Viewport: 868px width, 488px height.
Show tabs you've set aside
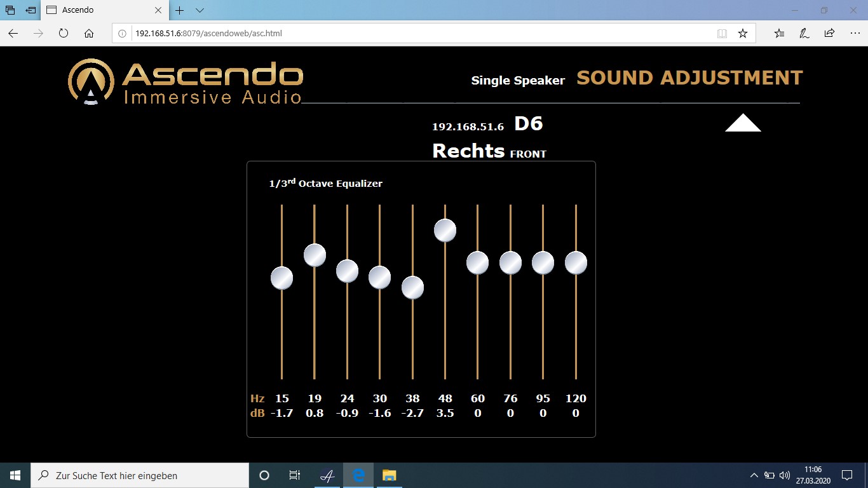point(10,10)
